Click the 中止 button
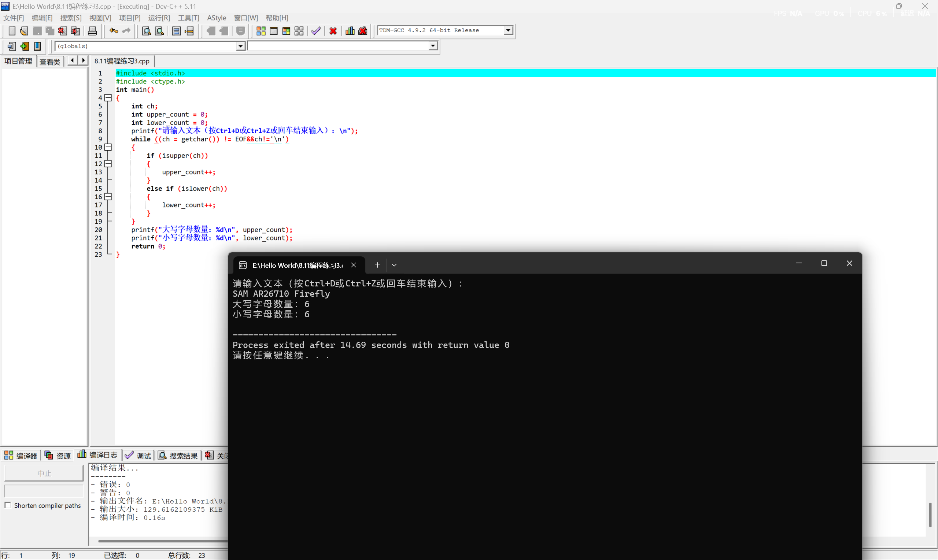938x560 pixels. pyautogui.click(x=44, y=473)
